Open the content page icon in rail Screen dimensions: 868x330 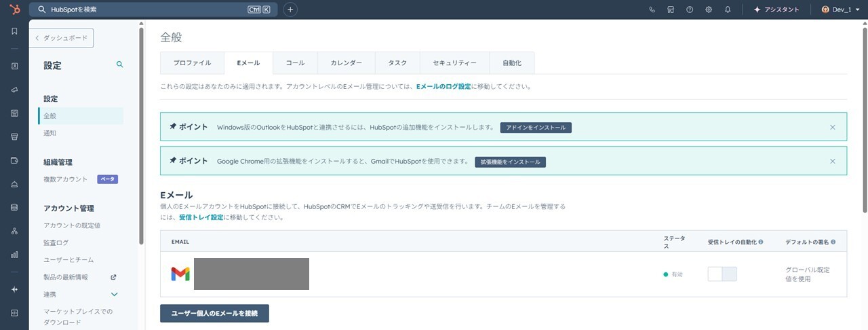coord(14,113)
